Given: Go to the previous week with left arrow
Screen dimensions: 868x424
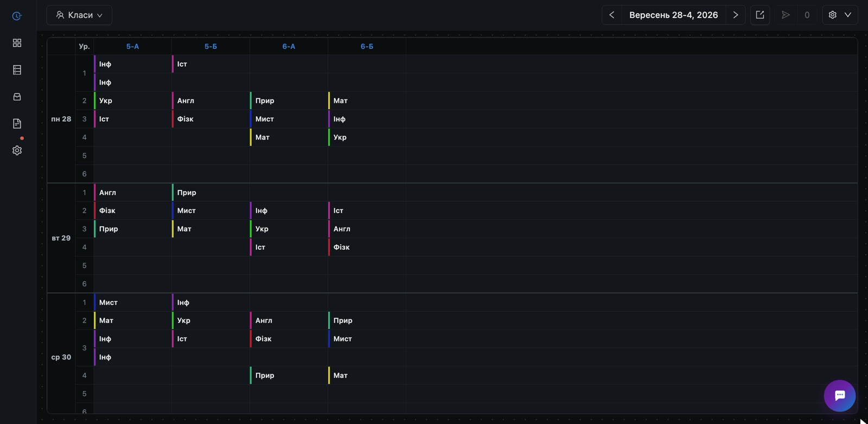Looking at the screenshot, I should pyautogui.click(x=611, y=15).
